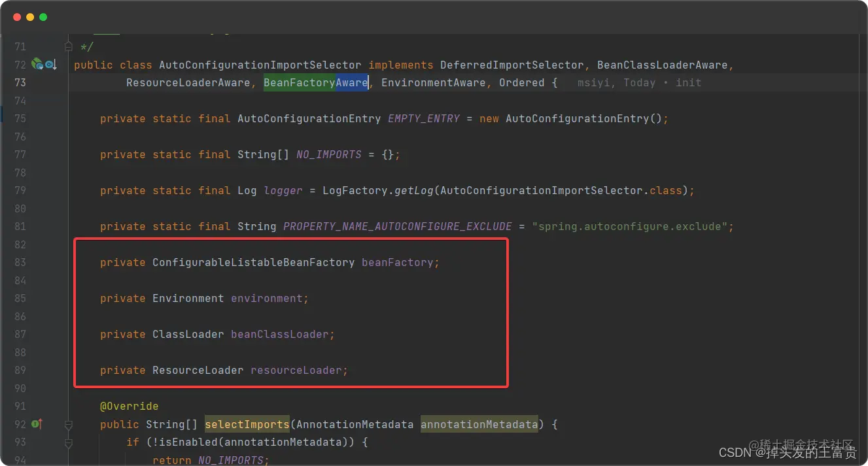Click the Spring bean gutter icon on line 72
The image size is (868, 466).
point(37,65)
